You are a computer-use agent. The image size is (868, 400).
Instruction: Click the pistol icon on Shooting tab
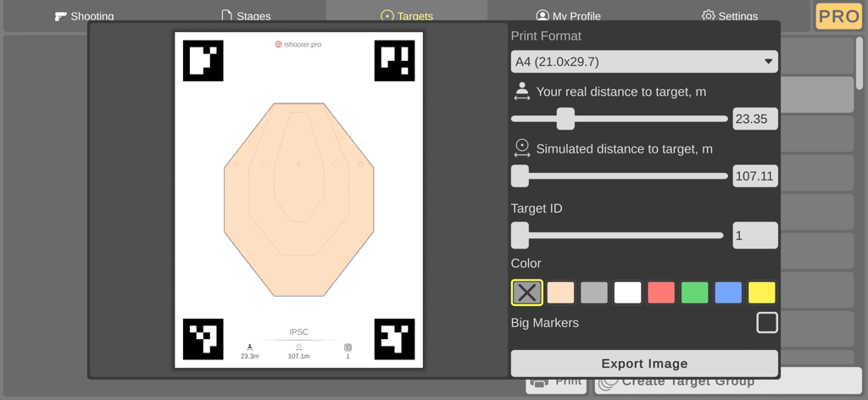60,16
